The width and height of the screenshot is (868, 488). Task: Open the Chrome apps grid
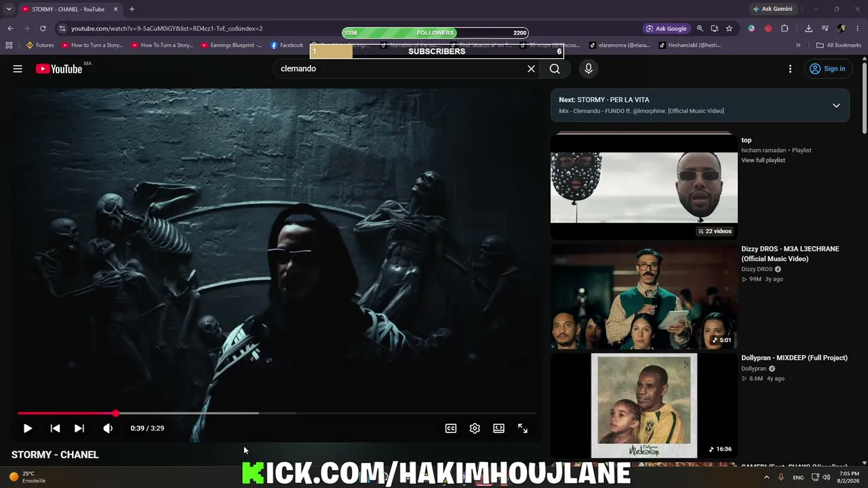(9, 45)
